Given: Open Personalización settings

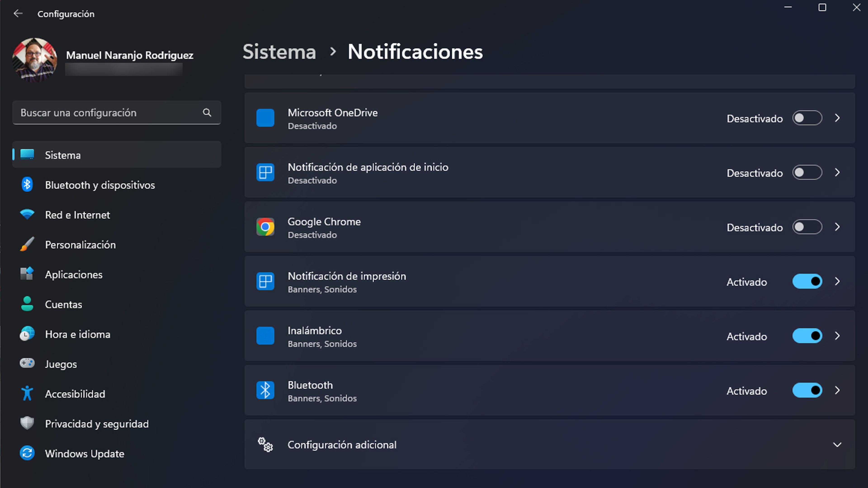Looking at the screenshot, I should [x=117, y=244].
